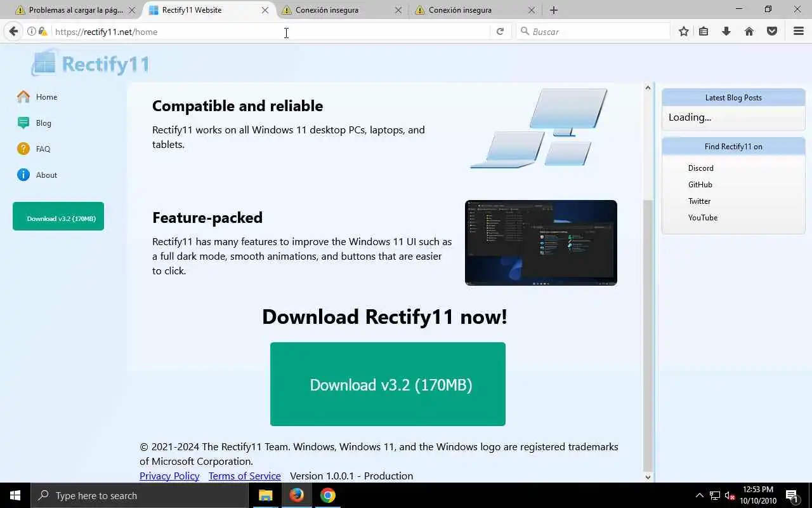Open the Privacy Policy link
812x508 pixels.
169,476
